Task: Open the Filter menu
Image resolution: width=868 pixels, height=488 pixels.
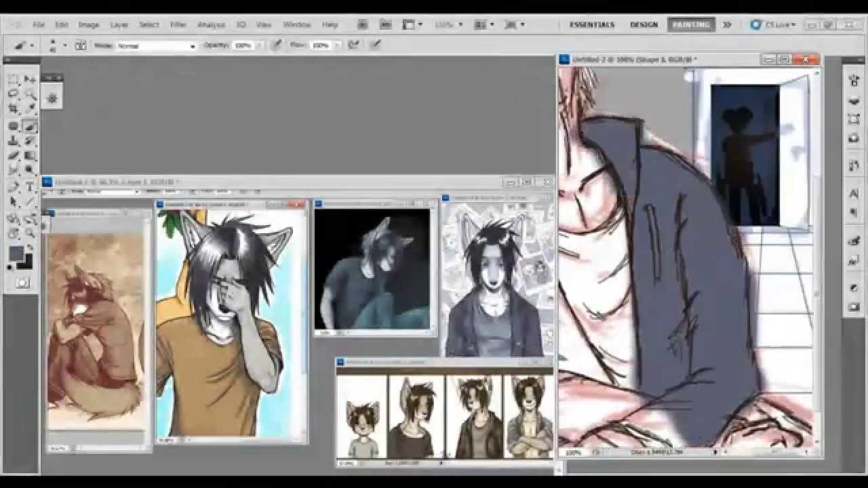Action: click(x=178, y=24)
